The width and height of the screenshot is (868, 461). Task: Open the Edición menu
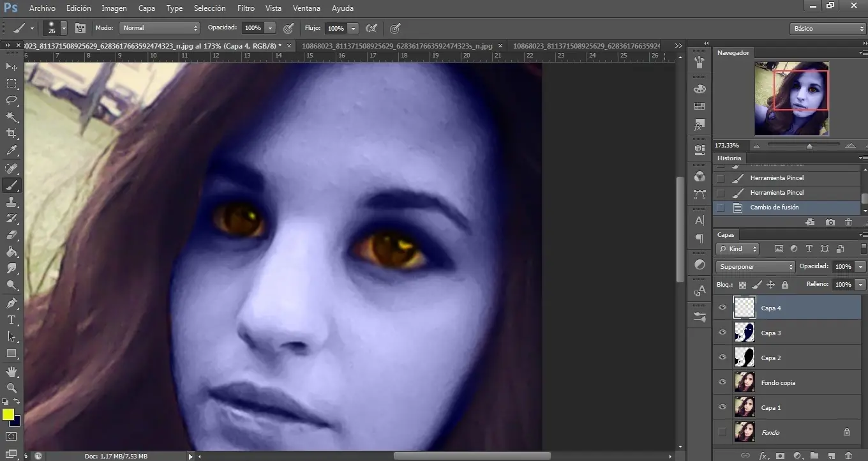tap(79, 8)
